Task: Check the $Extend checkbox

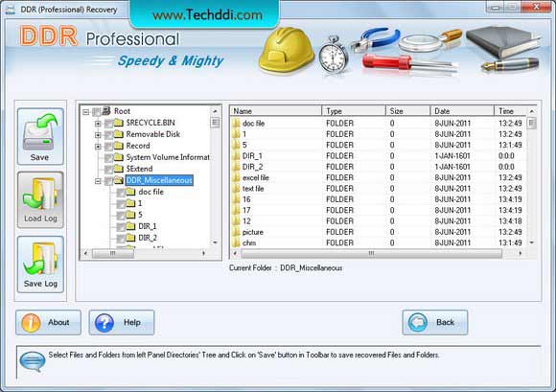Action: click(109, 170)
